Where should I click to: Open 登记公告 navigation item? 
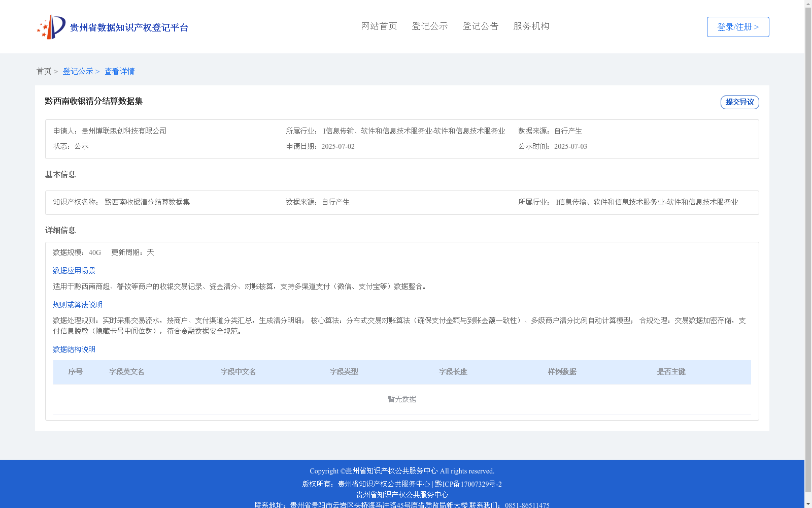pos(481,26)
